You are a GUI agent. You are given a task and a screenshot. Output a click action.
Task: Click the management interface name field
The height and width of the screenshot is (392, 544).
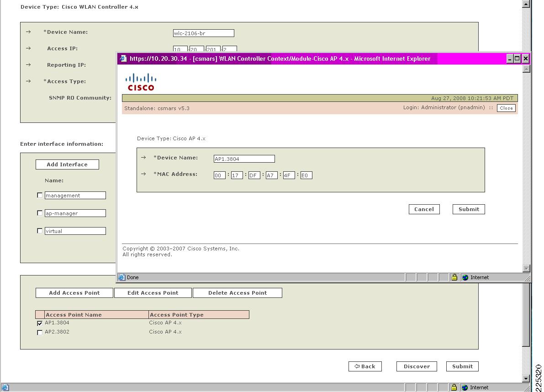(x=75, y=195)
